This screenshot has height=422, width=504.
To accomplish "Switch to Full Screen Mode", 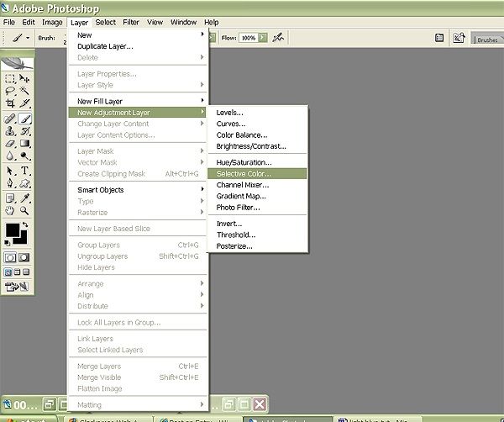I will click(x=26, y=272).
